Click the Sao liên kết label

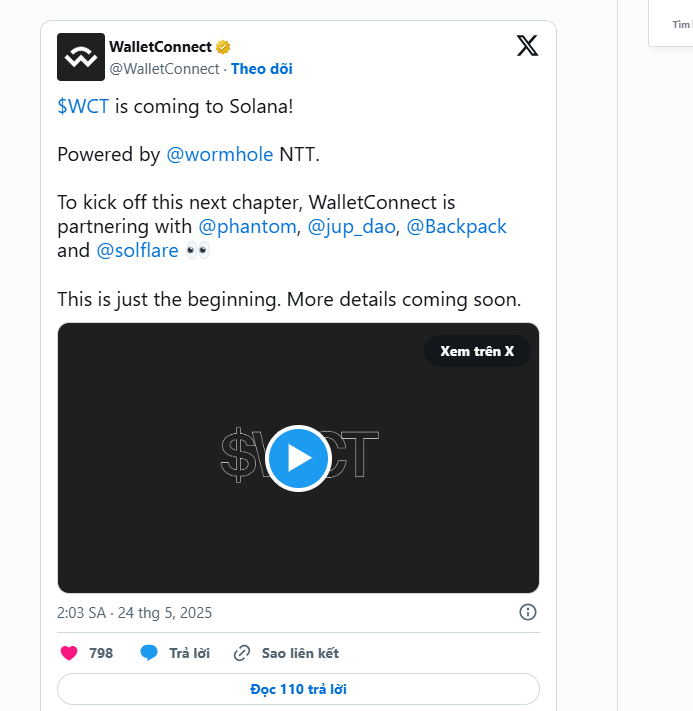coord(300,653)
